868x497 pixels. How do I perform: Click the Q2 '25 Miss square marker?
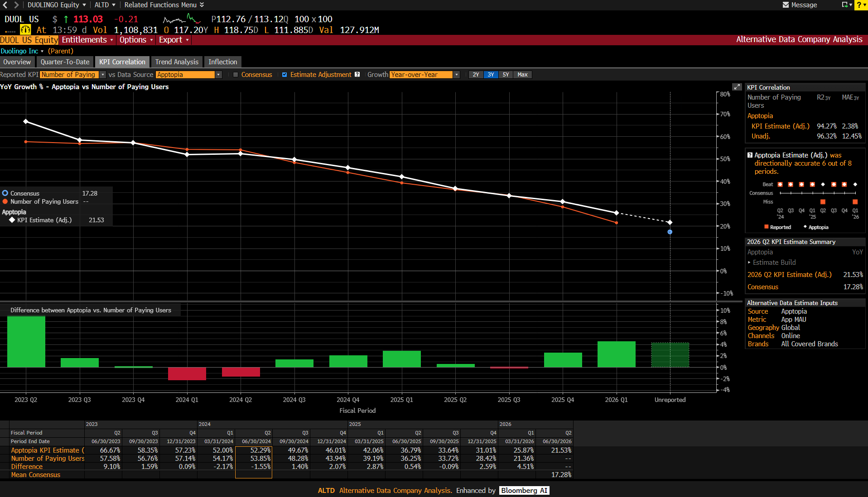click(823, 202)
